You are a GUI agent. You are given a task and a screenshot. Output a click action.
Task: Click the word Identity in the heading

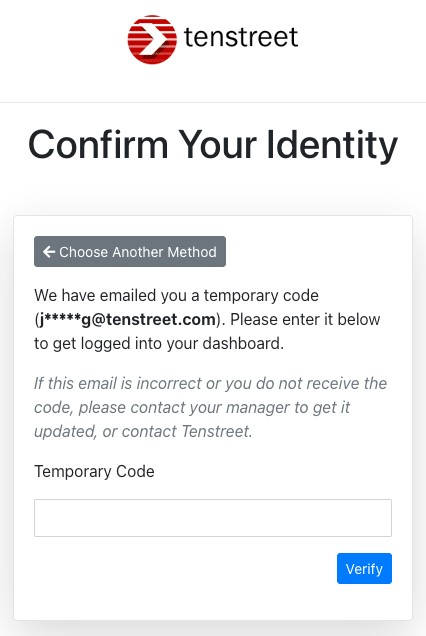[x=332, y=145]
